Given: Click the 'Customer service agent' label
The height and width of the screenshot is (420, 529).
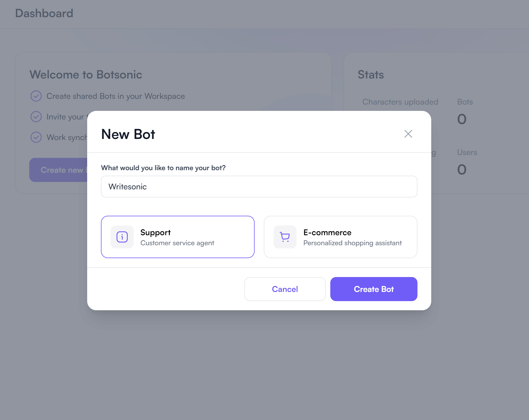Looking at the screenshot, I should point(177,243).
